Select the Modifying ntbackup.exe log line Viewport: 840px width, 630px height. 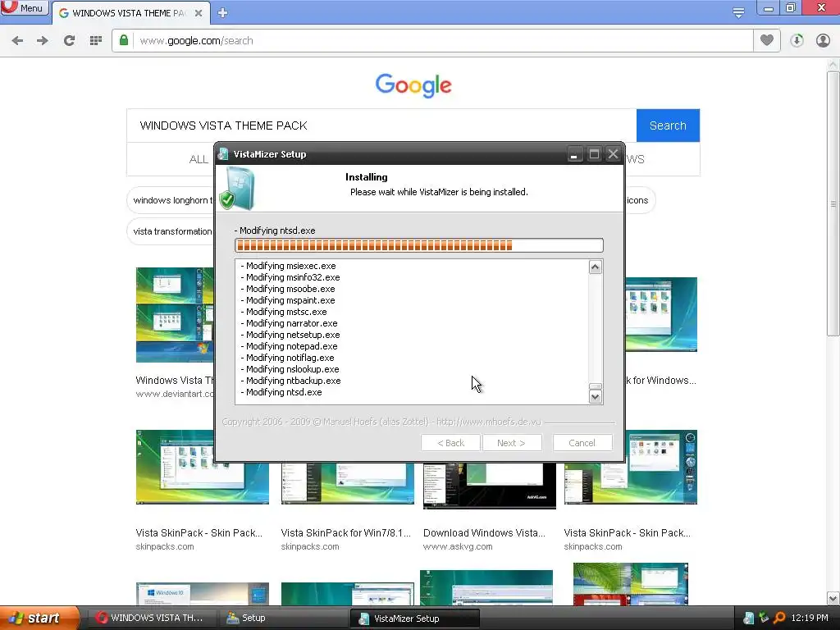click(x=291, y=381)
